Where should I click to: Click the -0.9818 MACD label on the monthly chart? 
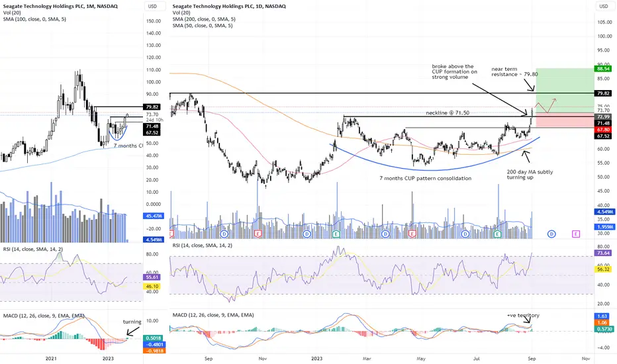pyautogui.click(x=154, y=351)
